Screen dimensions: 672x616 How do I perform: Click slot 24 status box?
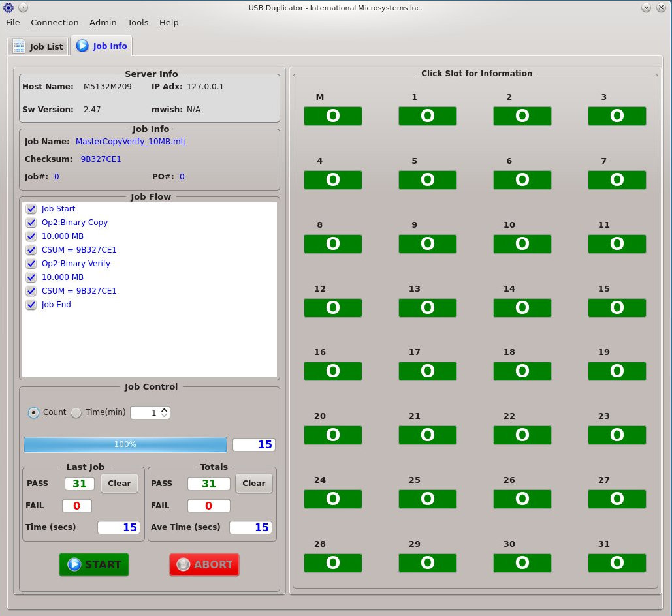point(332,499)
